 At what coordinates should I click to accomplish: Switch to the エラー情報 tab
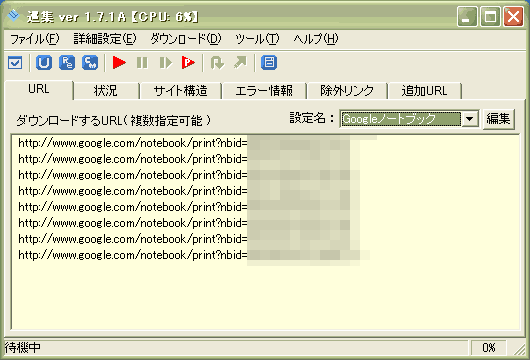(x=264, y=91)
